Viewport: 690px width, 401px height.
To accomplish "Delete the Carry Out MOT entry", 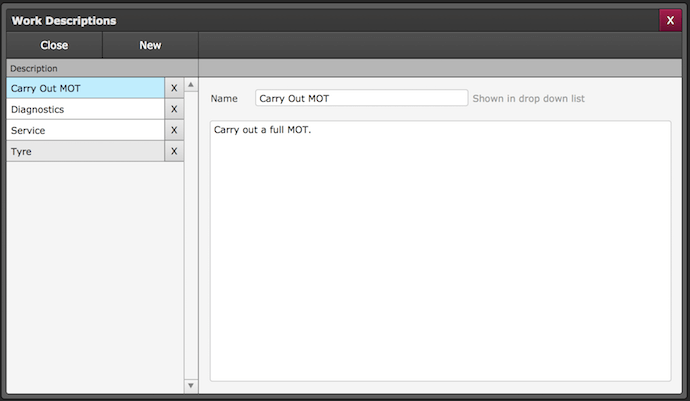I will pyautogui.click(x=174, y=88).
